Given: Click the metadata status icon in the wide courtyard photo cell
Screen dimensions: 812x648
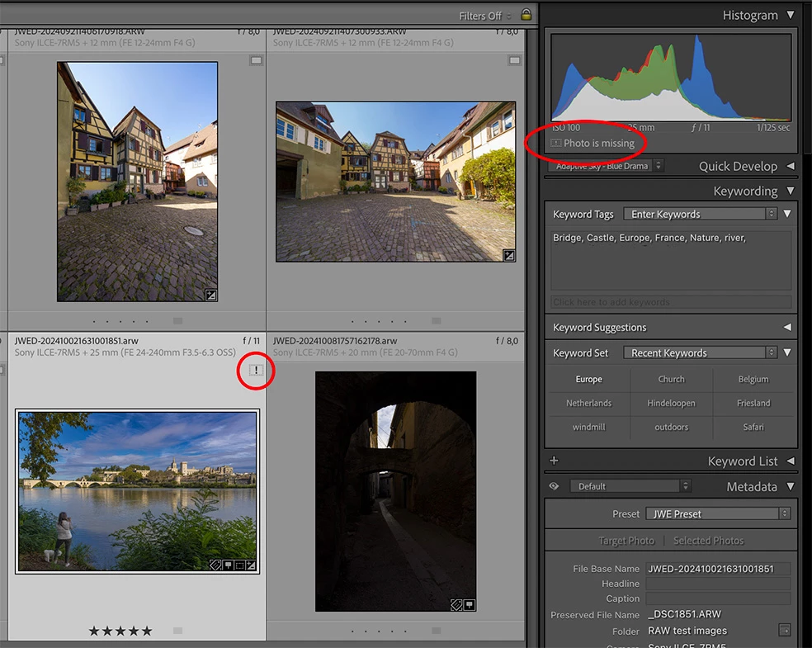Looking at the screenshot, I should pyautogui.click(x=514, y=60).
